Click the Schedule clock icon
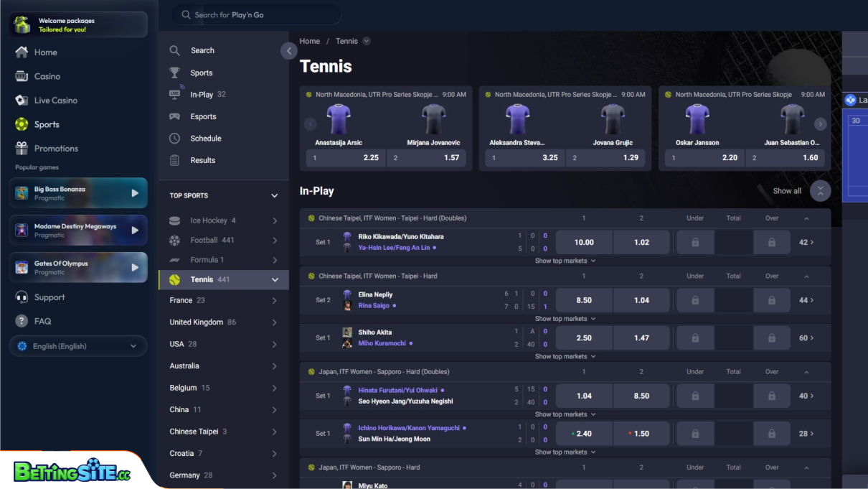The image size is (868, 489). [174, 138]
